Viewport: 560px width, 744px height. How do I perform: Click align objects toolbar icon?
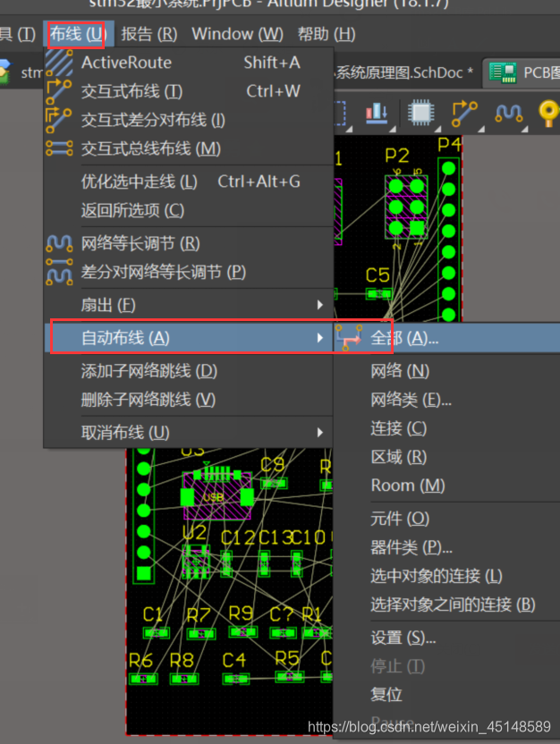pos(378,113)
